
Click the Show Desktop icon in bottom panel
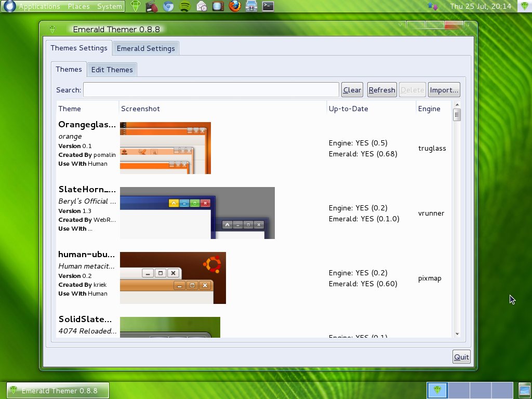(x=524, y=390)
